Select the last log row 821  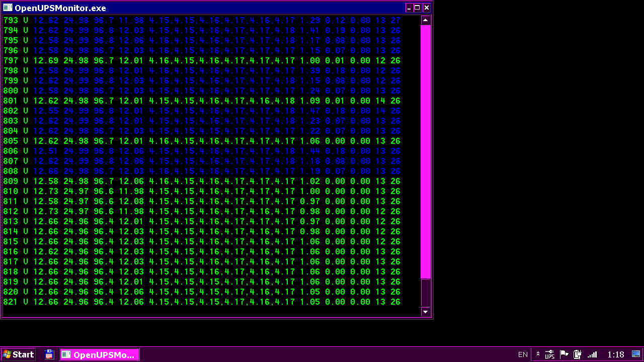202,302
